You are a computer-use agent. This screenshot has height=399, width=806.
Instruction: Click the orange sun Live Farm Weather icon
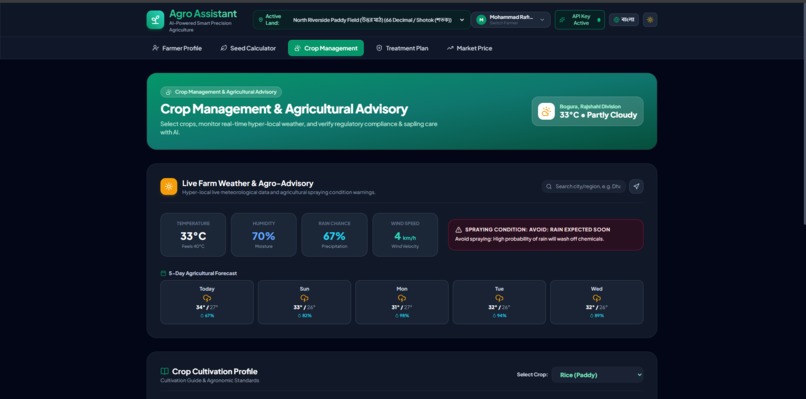169,187
